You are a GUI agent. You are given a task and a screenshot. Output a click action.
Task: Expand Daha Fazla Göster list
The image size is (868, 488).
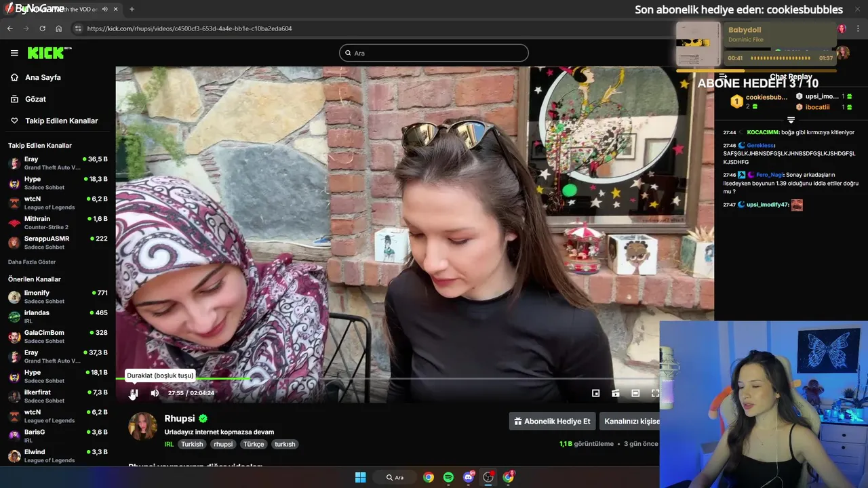(x=32, y=262)
